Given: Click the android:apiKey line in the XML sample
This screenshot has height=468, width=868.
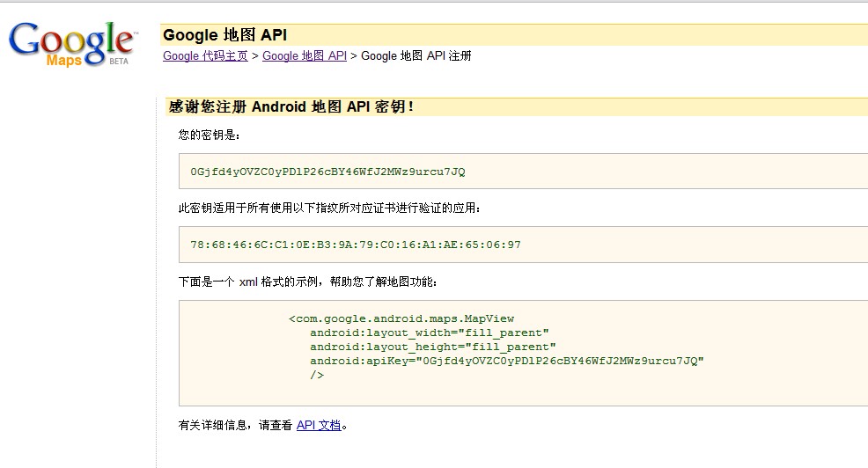Looking at the screenshot, I should [507, 361].
